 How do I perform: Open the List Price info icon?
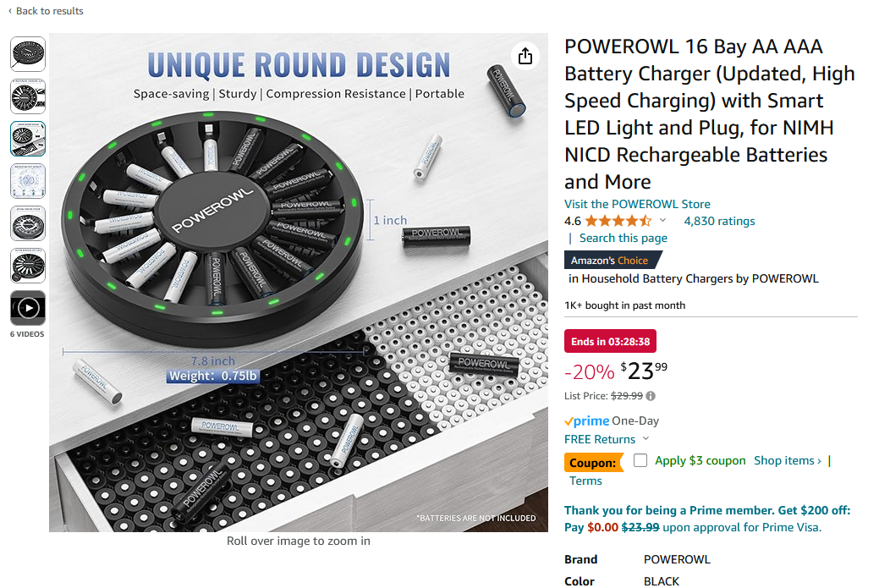click(651, 396)
